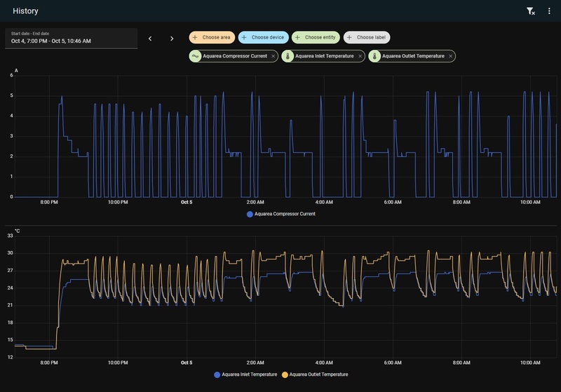Click the Aquarea Compressor Current chip icon

196,56
